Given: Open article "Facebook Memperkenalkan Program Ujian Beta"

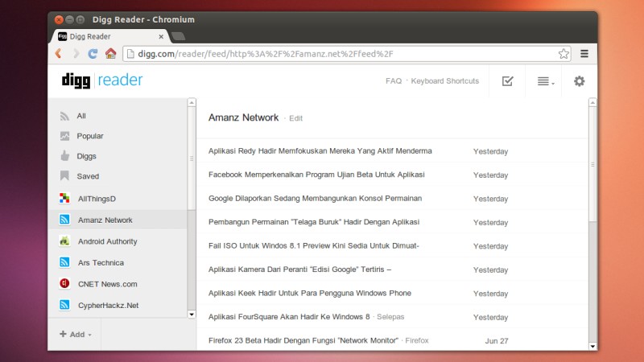Looking at the screenshot, I should [x=316, y=175].
